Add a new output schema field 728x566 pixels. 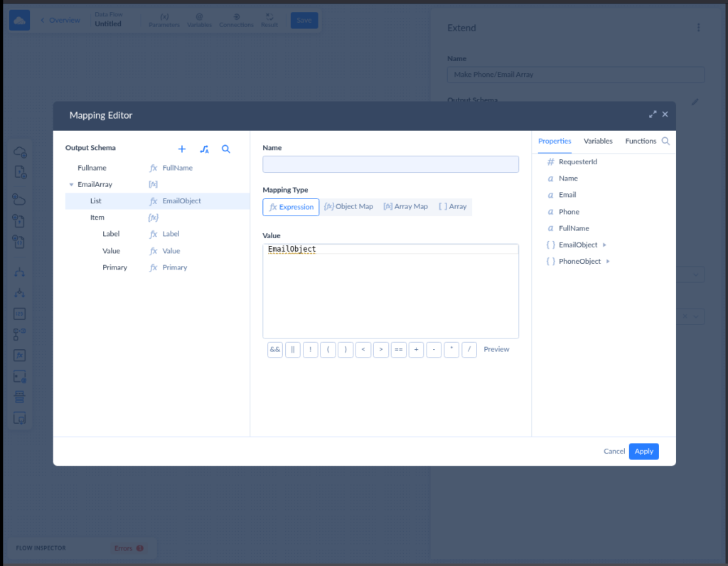[x=182, y=149]
